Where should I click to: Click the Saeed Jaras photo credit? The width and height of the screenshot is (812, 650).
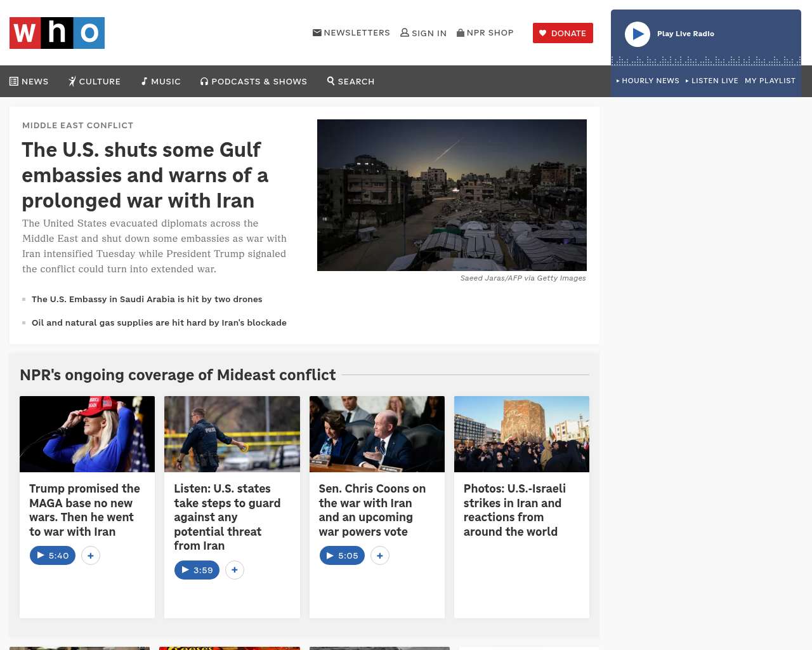click(x=523, y=278)
